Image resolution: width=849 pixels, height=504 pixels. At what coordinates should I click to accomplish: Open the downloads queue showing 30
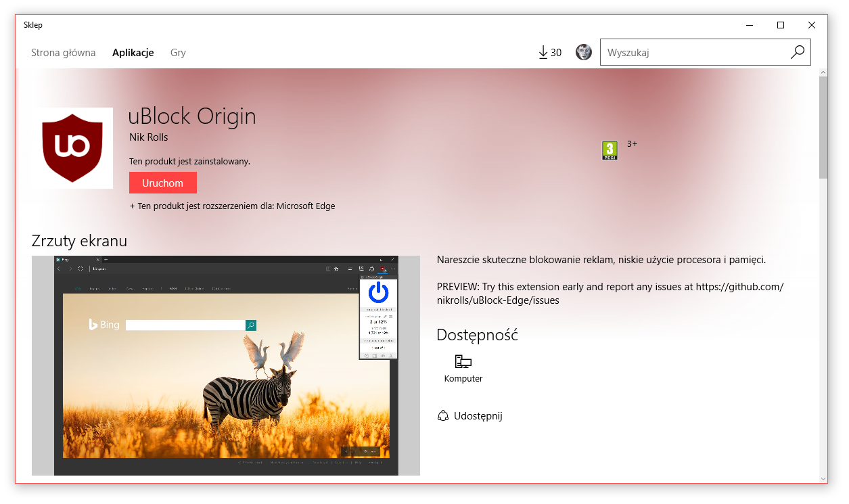[x=550, y=52]
